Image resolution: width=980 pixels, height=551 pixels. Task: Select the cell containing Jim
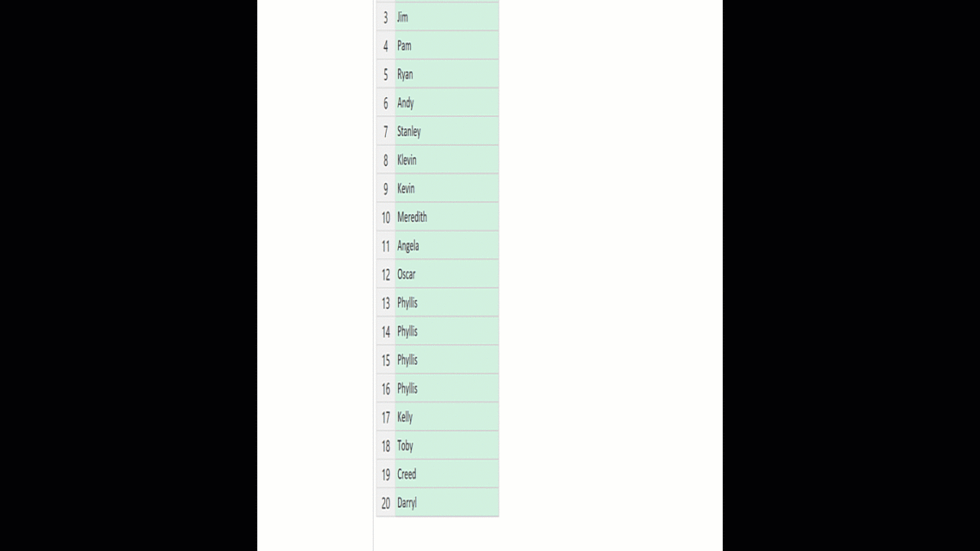click(x=446, y=17)
